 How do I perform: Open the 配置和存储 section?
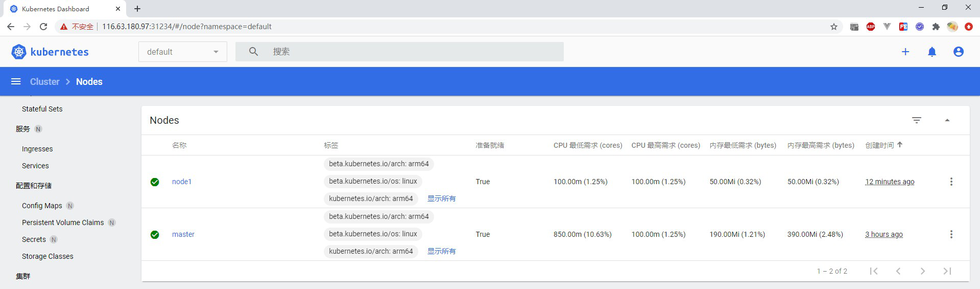point(34,186)
